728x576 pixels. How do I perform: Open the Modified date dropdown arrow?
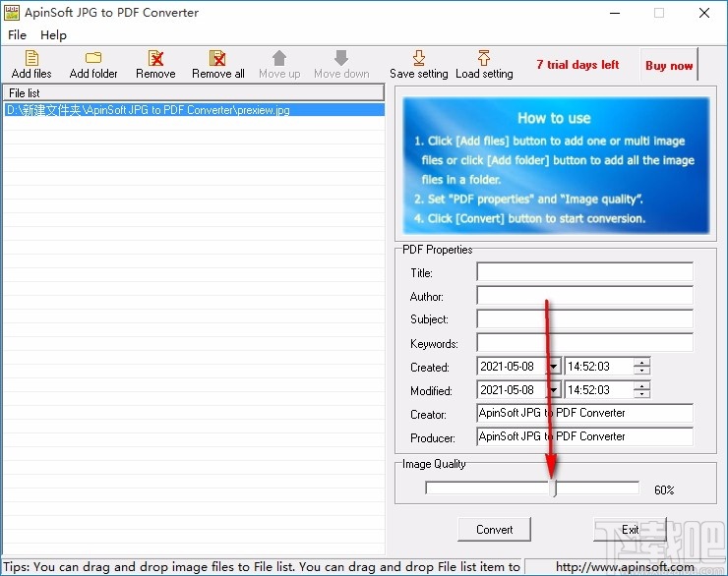[554, 390]
